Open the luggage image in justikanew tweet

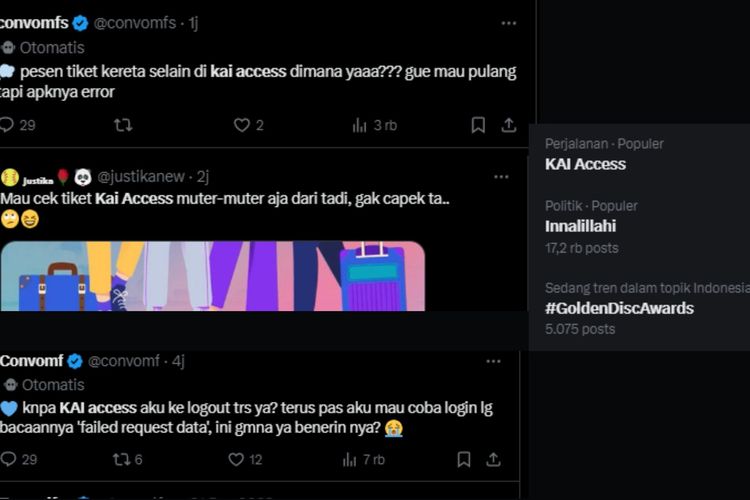tap(212, 276)
